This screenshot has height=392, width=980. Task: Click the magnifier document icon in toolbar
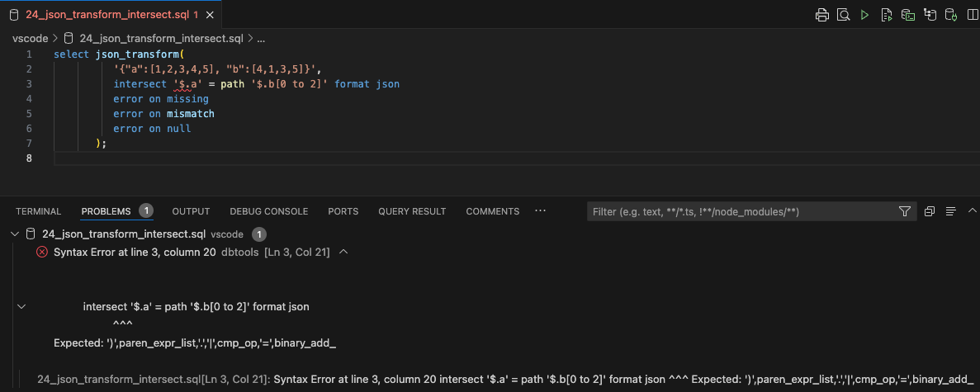pyautogui.click(x=843, y=15)
